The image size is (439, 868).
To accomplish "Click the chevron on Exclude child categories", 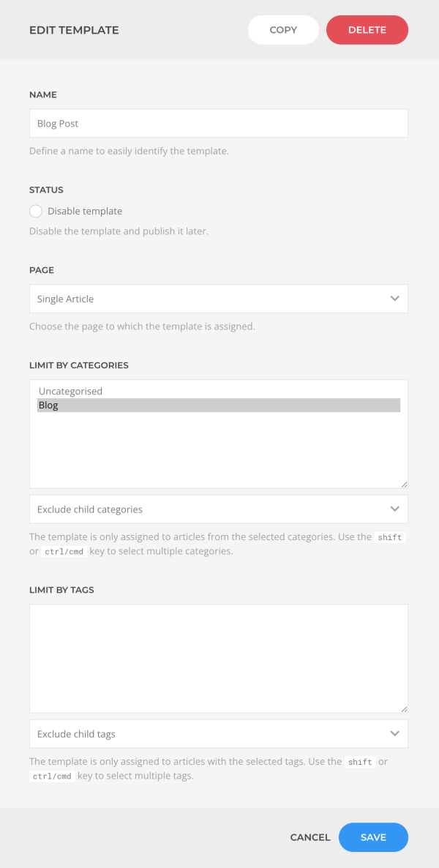I will tap(394, 509).
